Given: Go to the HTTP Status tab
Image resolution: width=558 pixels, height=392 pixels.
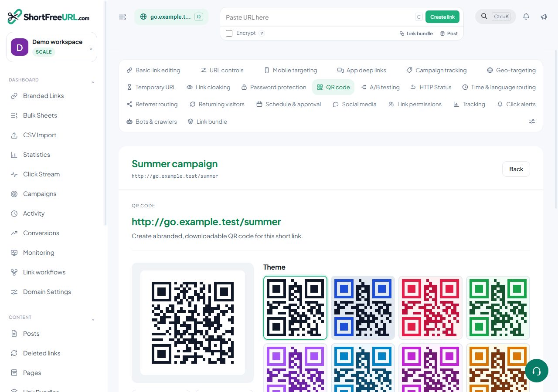Looking at the screenshot, I should 431,87.
